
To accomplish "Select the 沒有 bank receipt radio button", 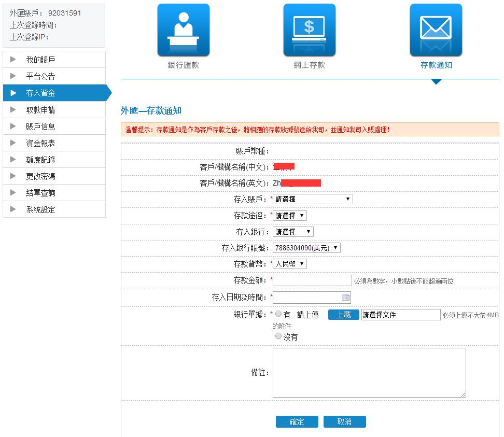I will (x=278, y=336).
